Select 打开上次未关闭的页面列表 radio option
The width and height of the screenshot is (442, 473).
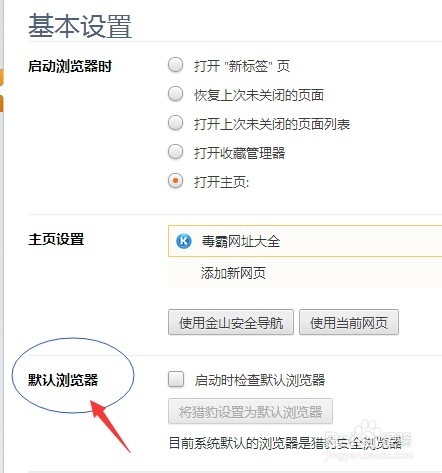tap(175, 123)
